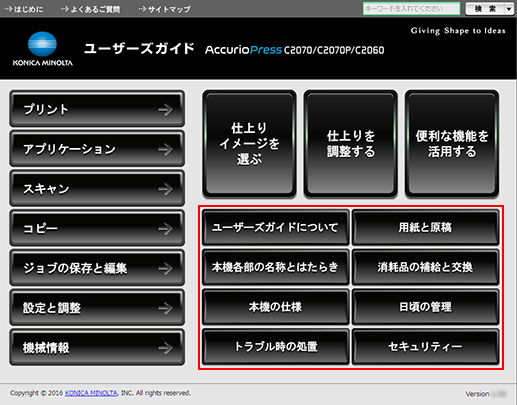
Task: Open the 設定と調整 section
Action: click(97, 307)
